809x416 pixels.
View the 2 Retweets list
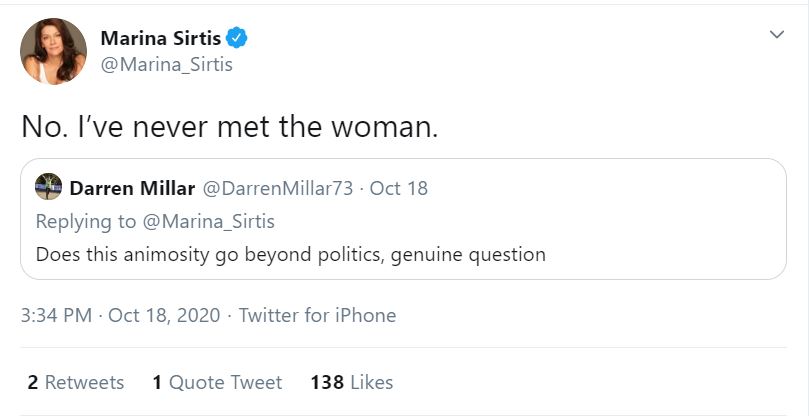(76, 382)
